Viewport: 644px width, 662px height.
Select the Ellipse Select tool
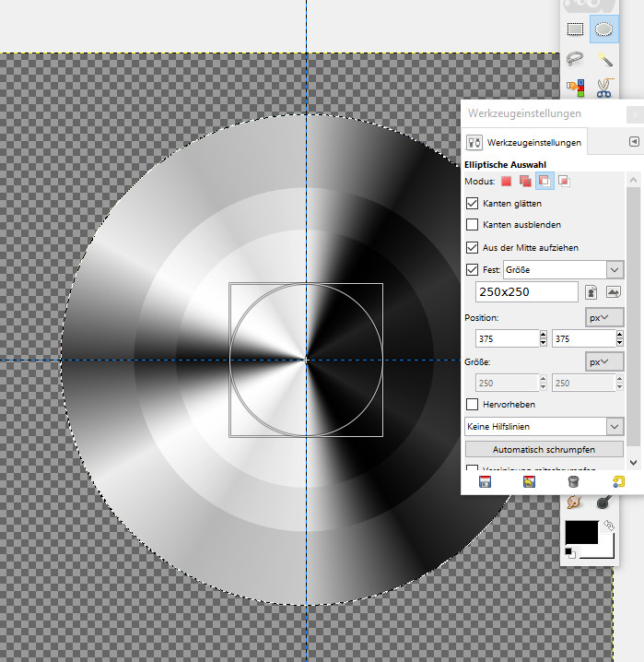[x=603, y=30]
